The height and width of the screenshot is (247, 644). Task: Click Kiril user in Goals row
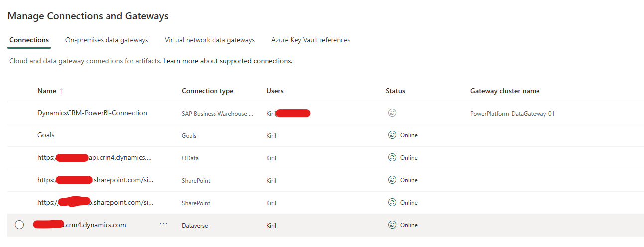[x=271, y=136]
